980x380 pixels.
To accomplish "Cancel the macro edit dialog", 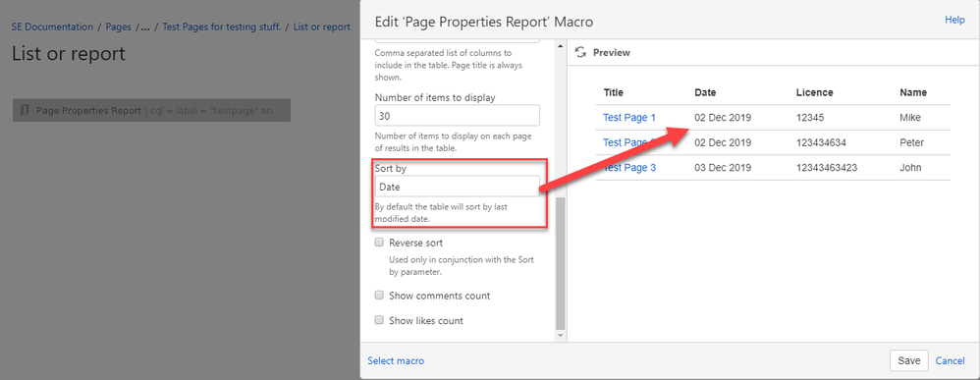I will click(x=950, y=360).
